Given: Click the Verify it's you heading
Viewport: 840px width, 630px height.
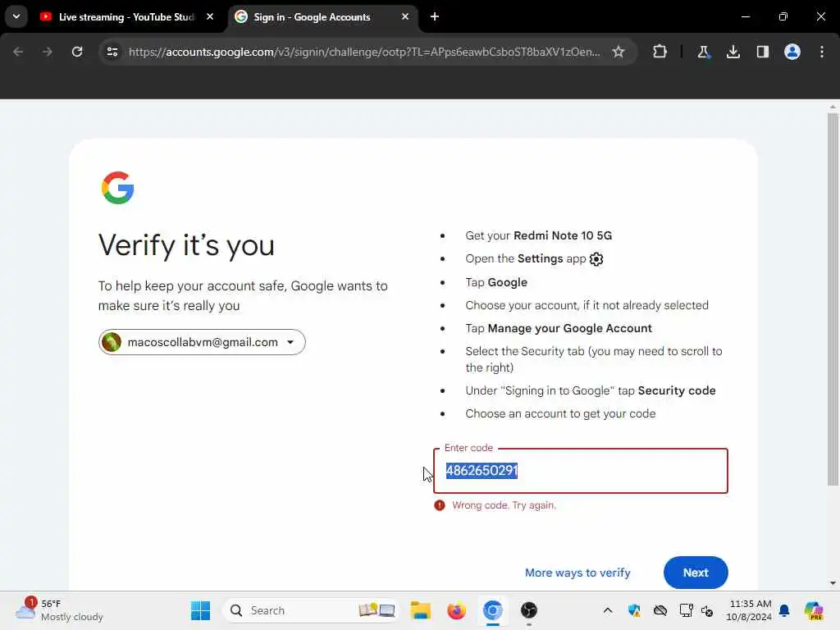Looking at the screenshot, I should click(x=186, y=245).
